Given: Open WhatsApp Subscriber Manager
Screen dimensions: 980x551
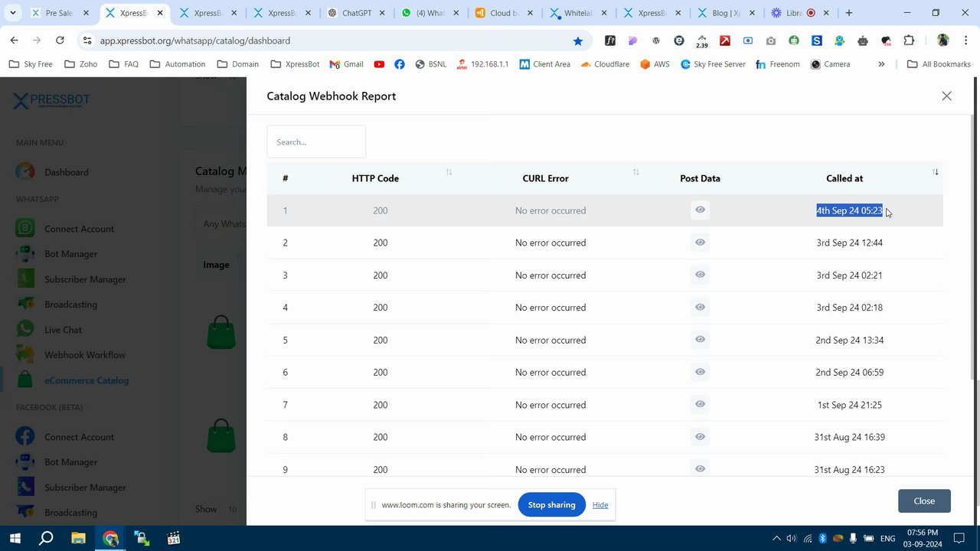Looking at the screenshot, I should 85,279.
